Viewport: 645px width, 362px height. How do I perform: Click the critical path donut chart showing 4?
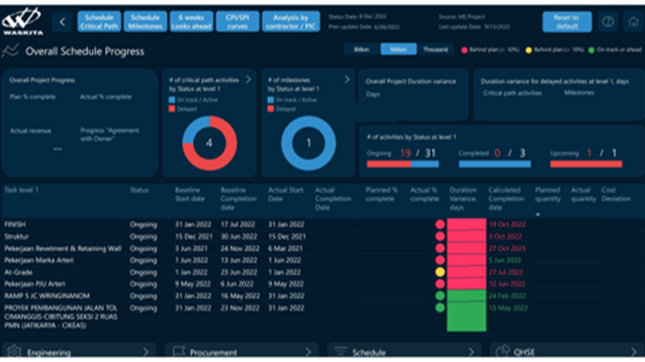coord(209,143)
